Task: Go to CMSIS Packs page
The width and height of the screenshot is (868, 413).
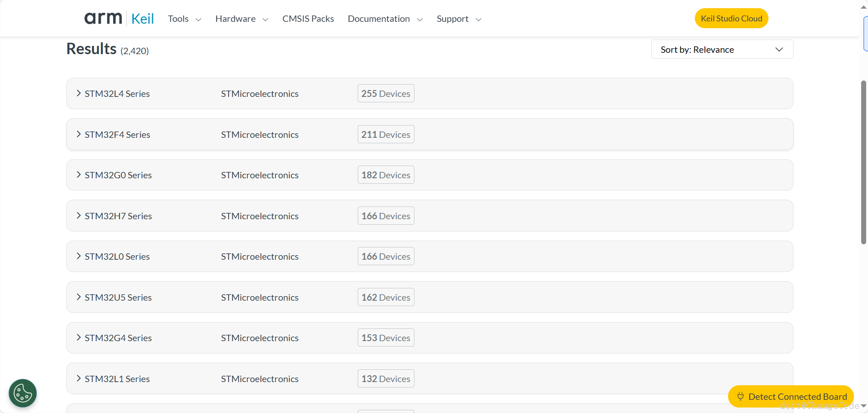Action: click(308, 19)
